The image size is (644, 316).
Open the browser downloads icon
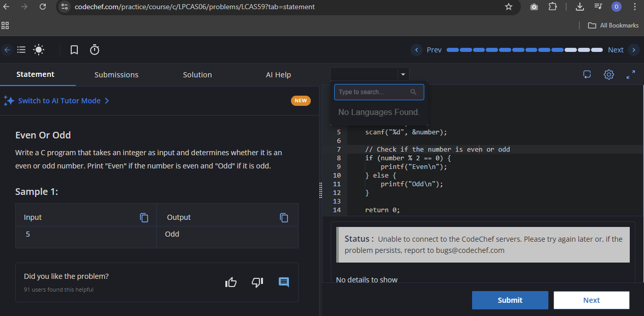[579, 7]
